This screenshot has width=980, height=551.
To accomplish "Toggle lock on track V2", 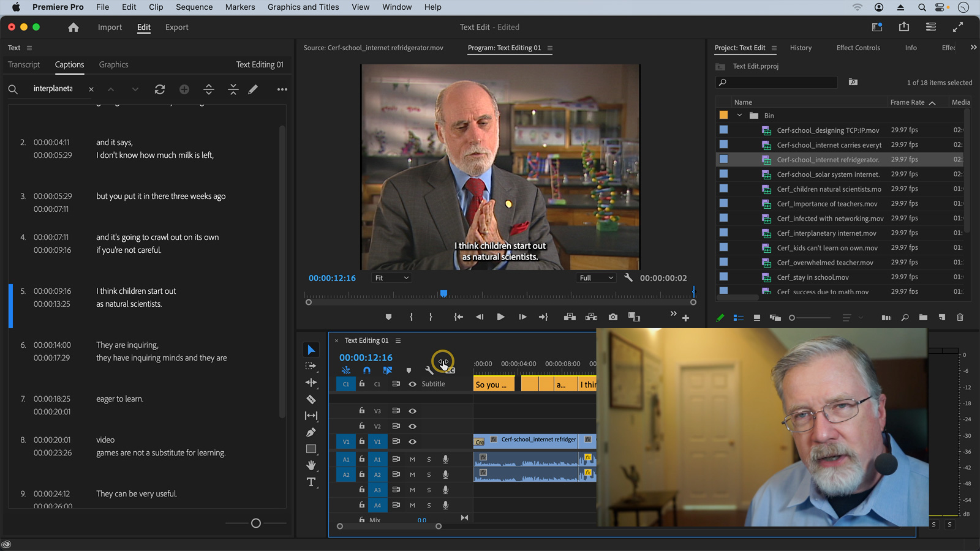I will coord(362,426).
